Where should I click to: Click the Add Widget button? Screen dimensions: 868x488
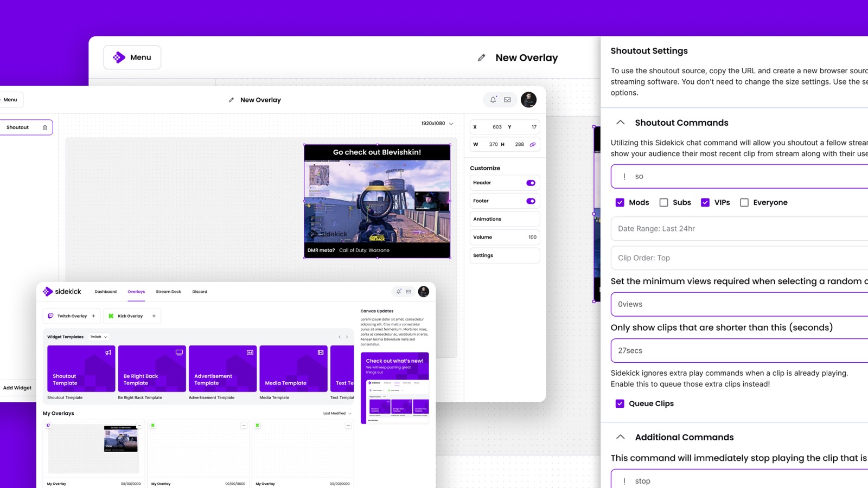pos(17,388)
